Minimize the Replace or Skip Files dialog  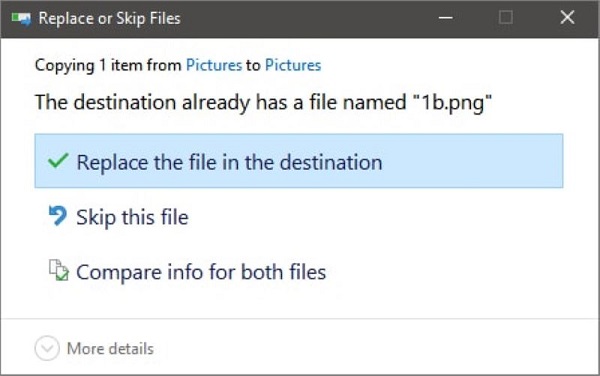tap(445, 18)
